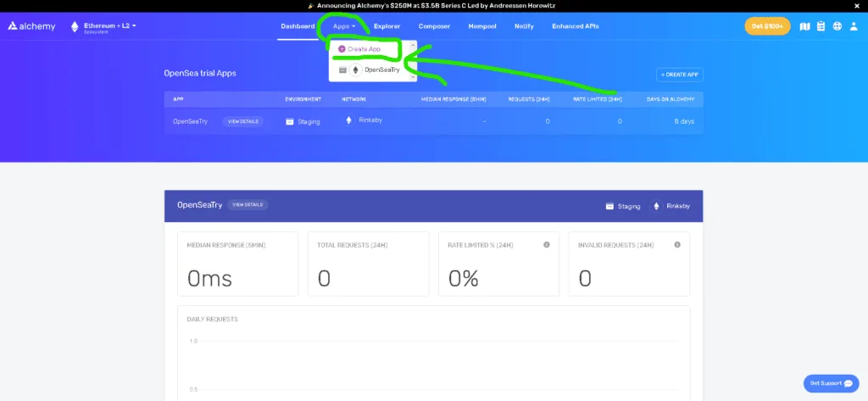Click the 0% Rate Limited value
Viewport: 868px width, 401px height.
tap(464, 279)
